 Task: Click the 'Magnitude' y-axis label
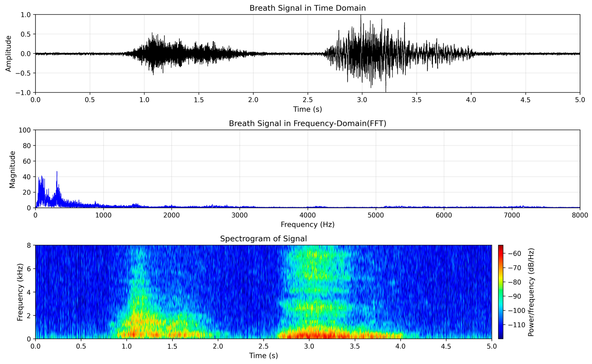[12, 169]
